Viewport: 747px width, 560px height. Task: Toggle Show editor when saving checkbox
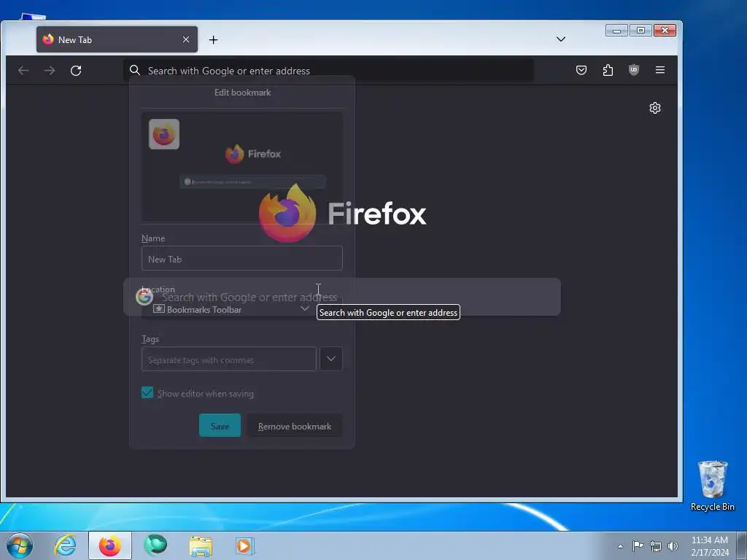click(x=147, y=392)
